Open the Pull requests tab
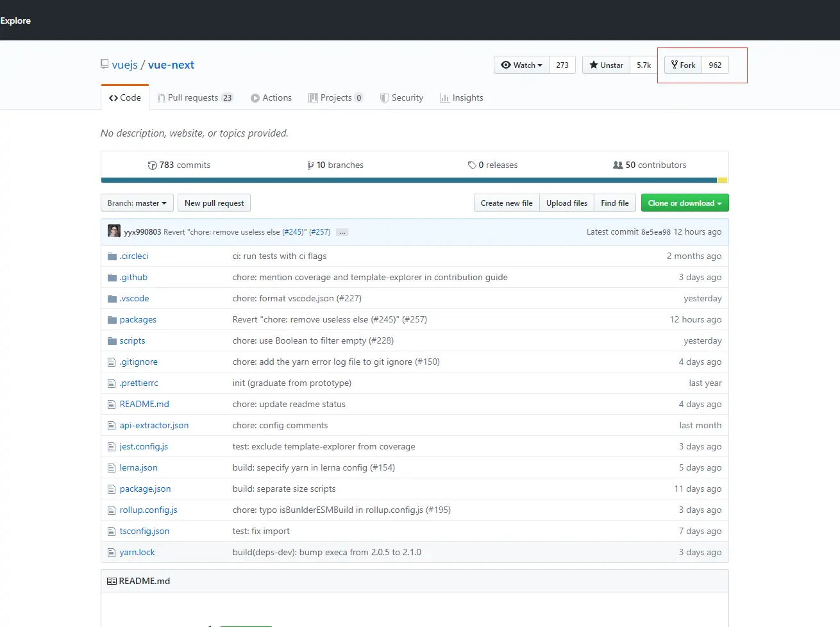 pos(195,97)
